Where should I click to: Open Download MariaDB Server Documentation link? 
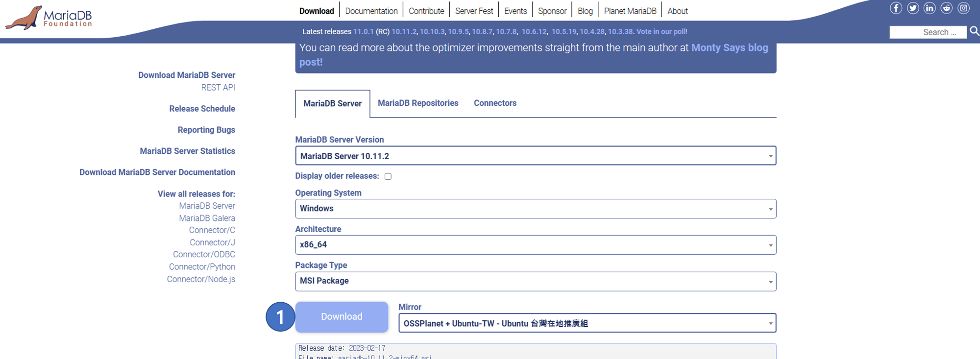point(157,172)
